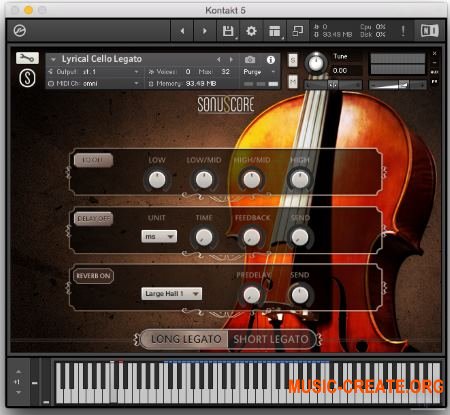Click the delay SEND knob

point(300,238)
